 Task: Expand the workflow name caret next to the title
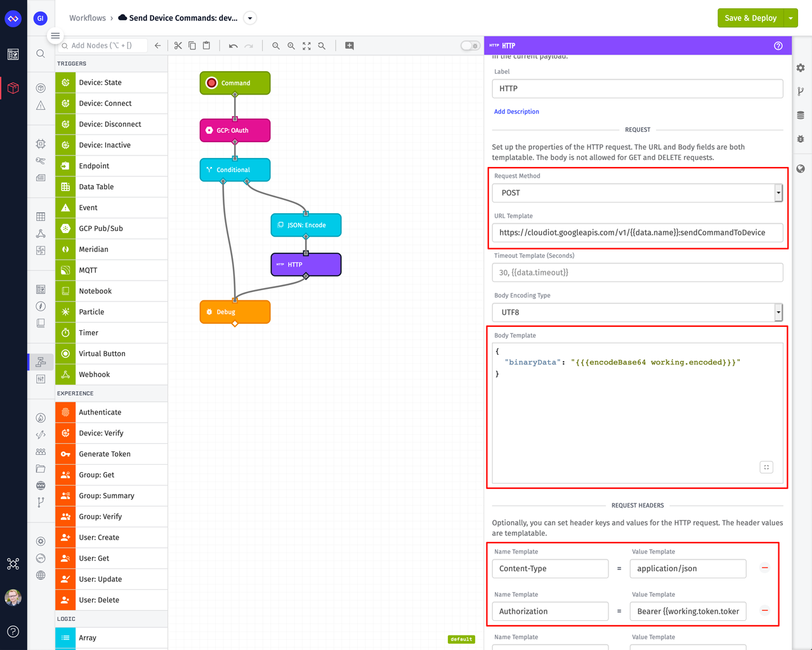[x=250, y=18]
